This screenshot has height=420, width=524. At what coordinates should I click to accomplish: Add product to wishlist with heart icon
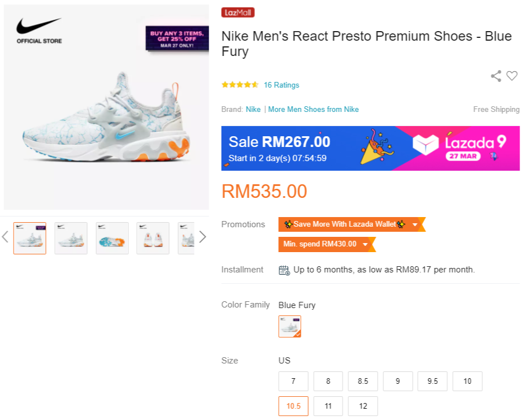(x=512, y=76)
